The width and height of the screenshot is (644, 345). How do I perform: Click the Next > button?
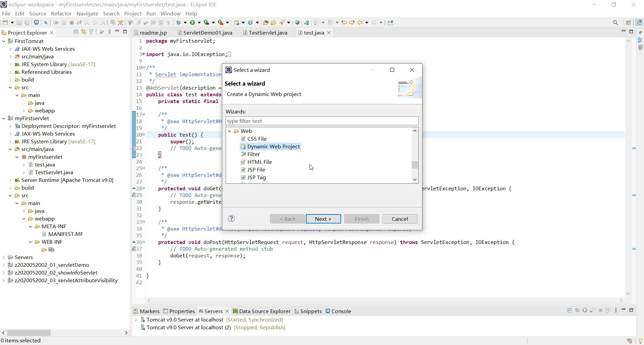[x=323, y=219]
